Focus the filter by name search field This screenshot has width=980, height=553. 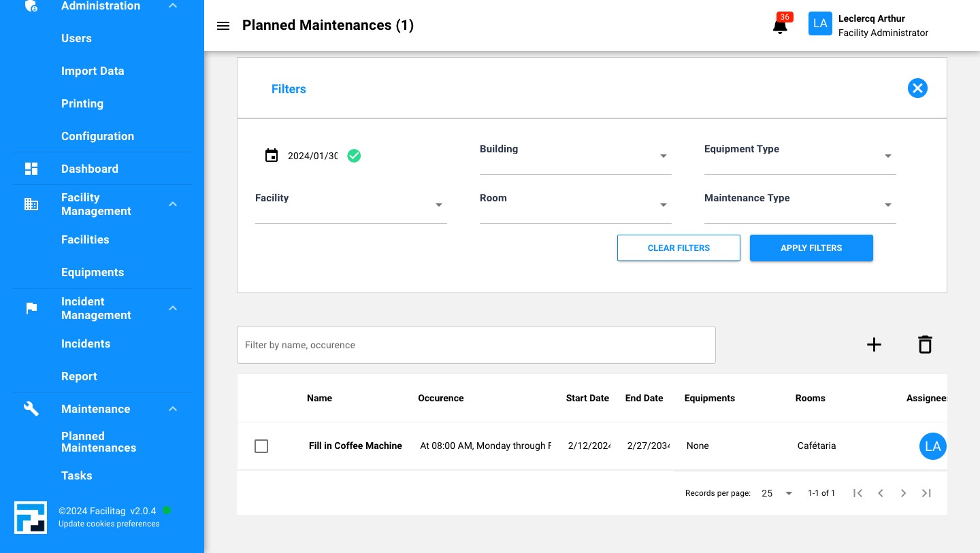476,345
